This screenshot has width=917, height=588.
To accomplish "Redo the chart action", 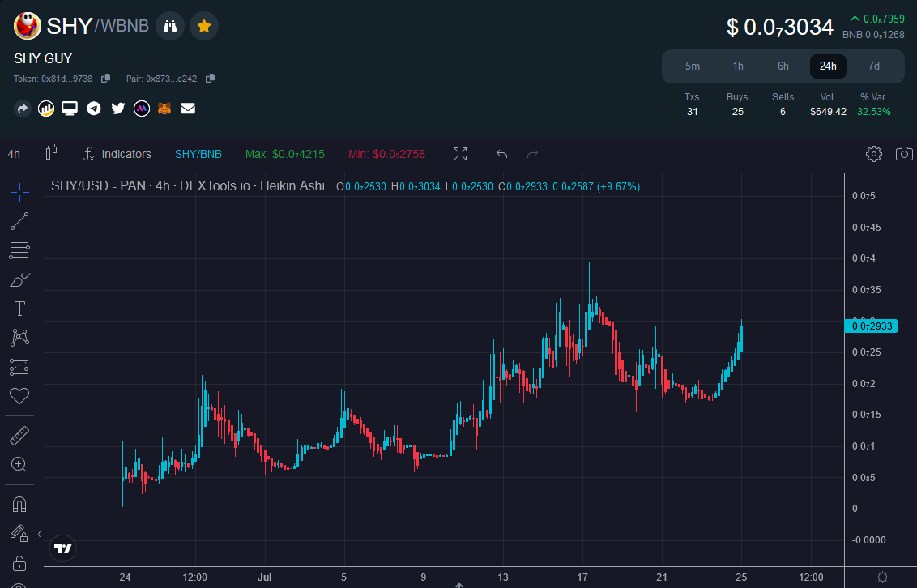I will click(x=532, y=154).
